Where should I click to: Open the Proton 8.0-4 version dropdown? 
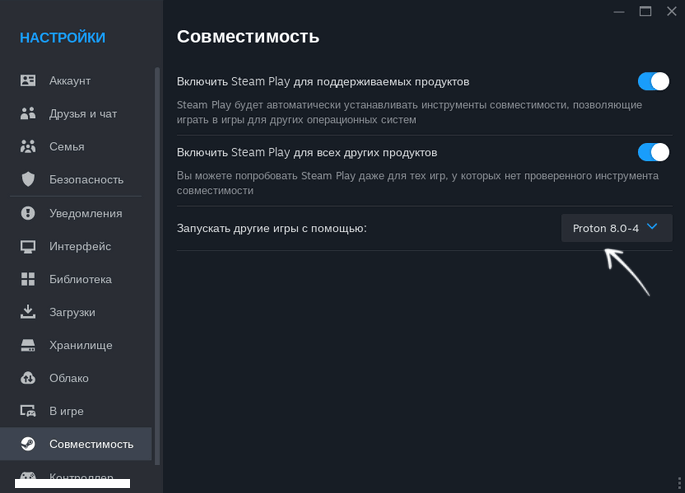[616, 228]
